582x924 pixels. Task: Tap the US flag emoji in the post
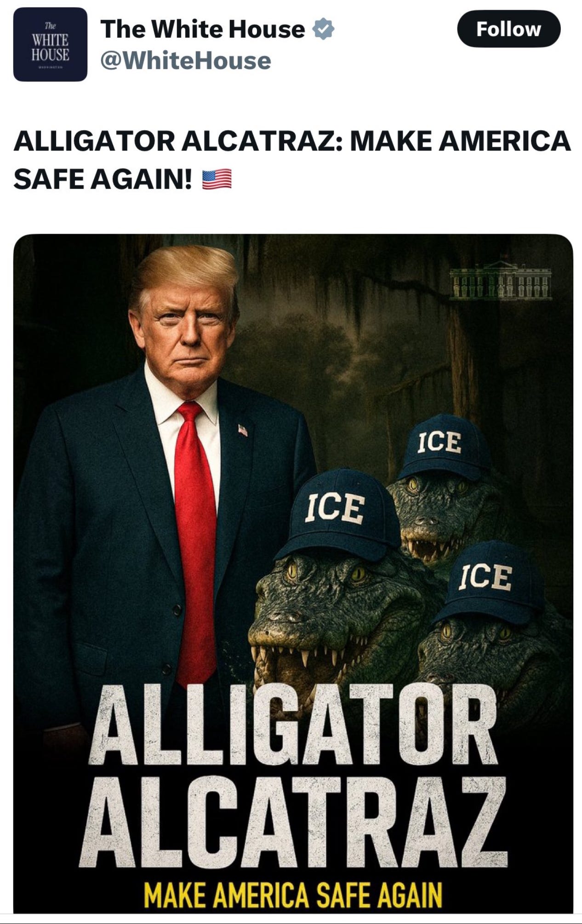coord(217,180)
